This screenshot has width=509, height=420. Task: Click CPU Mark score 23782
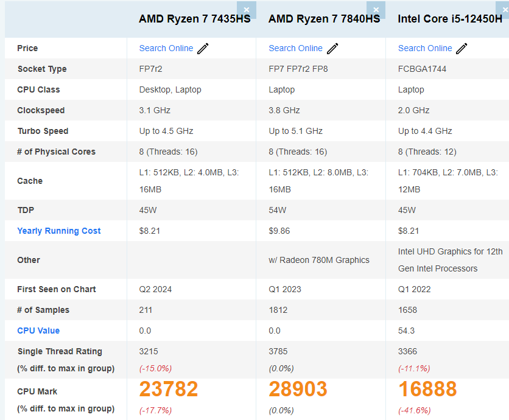tap(169, 389)
